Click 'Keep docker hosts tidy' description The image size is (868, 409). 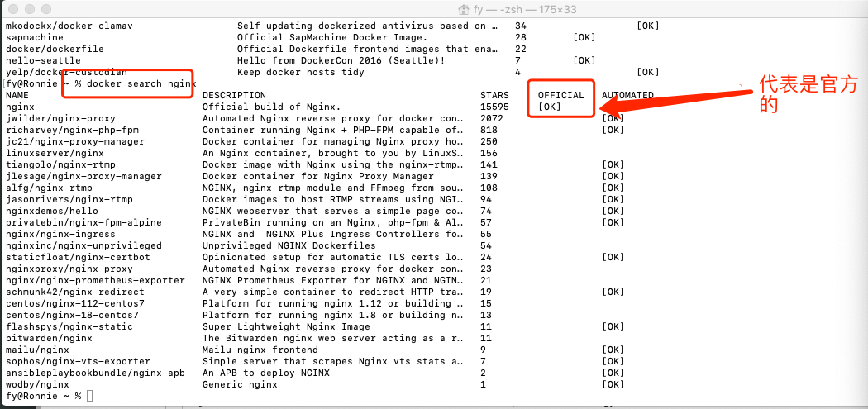[301, 73]
